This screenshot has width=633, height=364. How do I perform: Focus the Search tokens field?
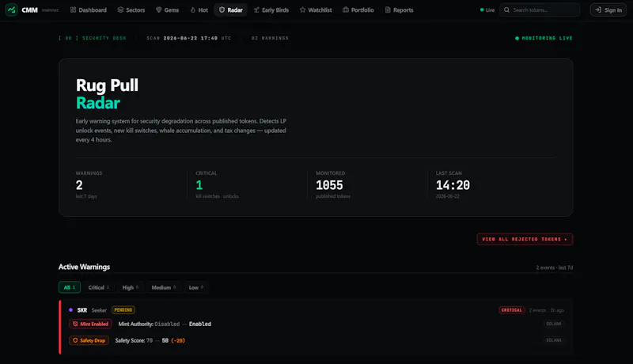540,9
